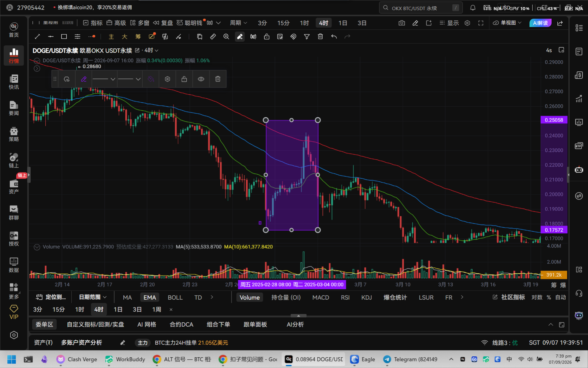Open 数据 data section in sidebar

click(14, 265)
